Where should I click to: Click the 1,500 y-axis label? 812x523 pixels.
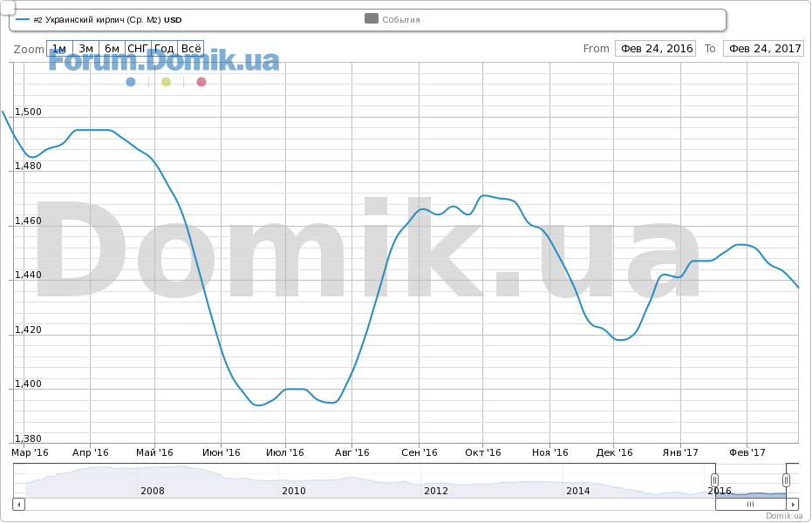28,112
